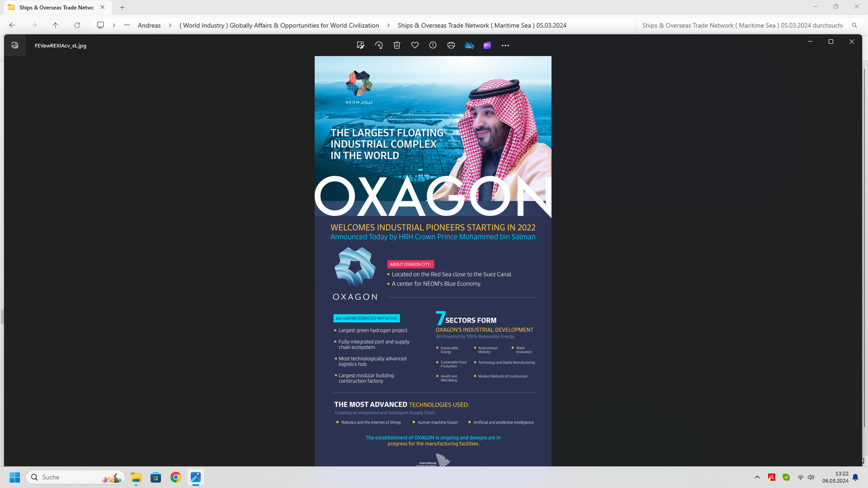Viewport: 868px width, 488px height.
Task: Open the Windows Start menu
Action: (x=15, y=477)
